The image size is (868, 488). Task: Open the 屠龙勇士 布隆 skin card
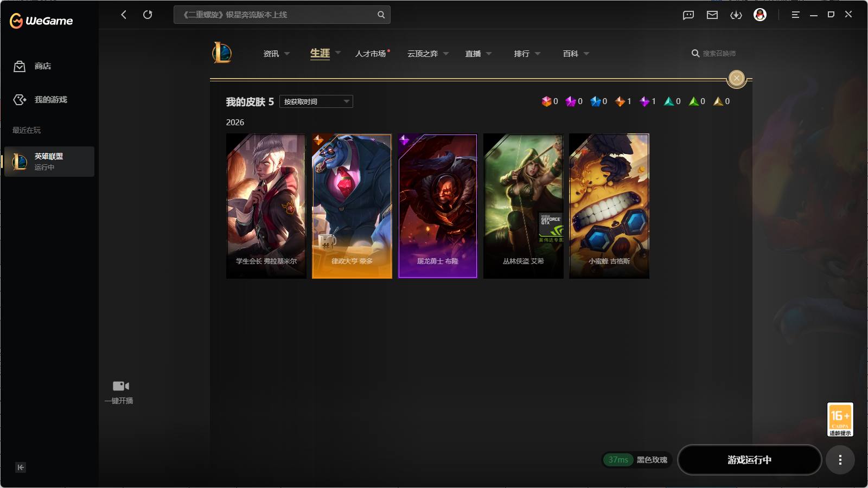coord(438,206)
